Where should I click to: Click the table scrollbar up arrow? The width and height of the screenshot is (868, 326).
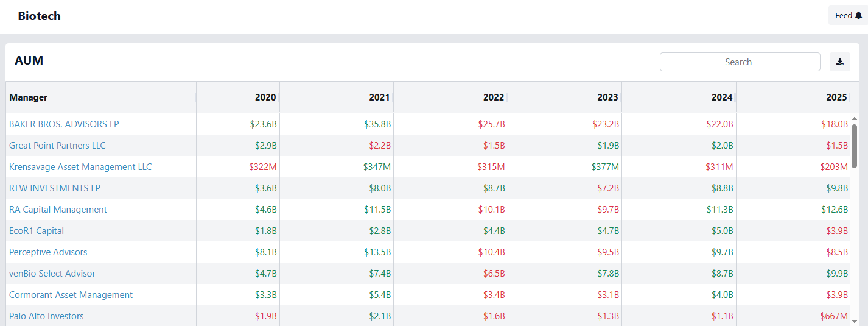(x=854, y=118)
